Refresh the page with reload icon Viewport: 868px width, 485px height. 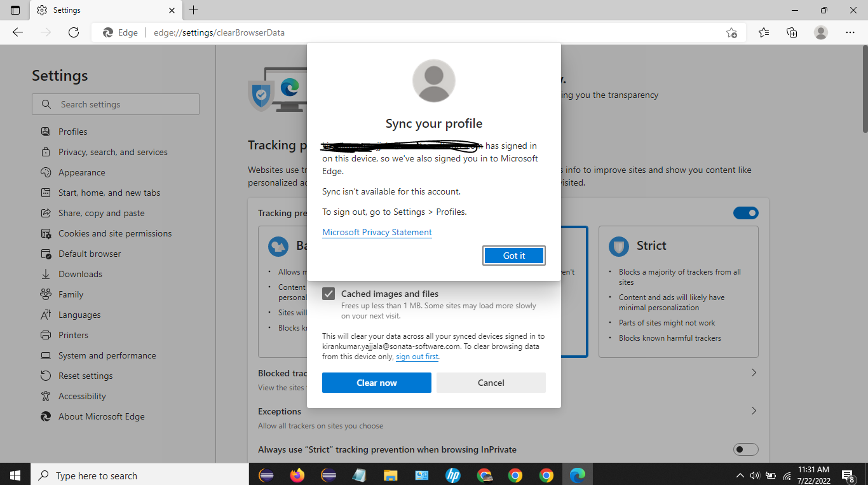74,32
